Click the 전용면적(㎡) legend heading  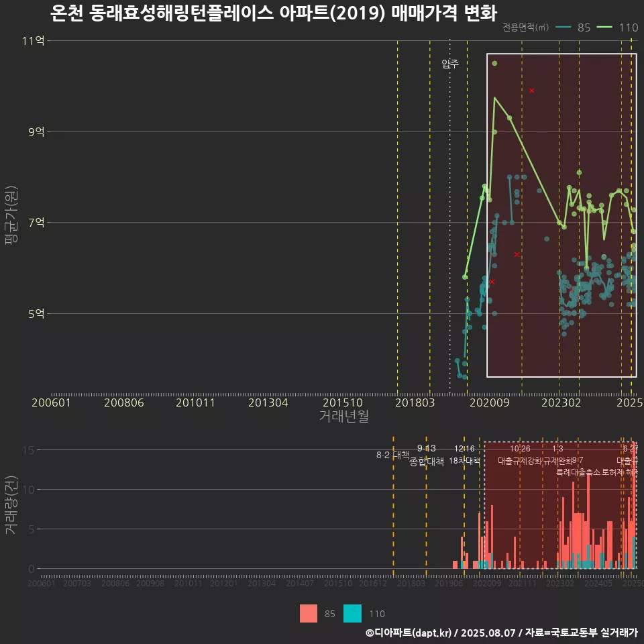(x=526, y=28)
